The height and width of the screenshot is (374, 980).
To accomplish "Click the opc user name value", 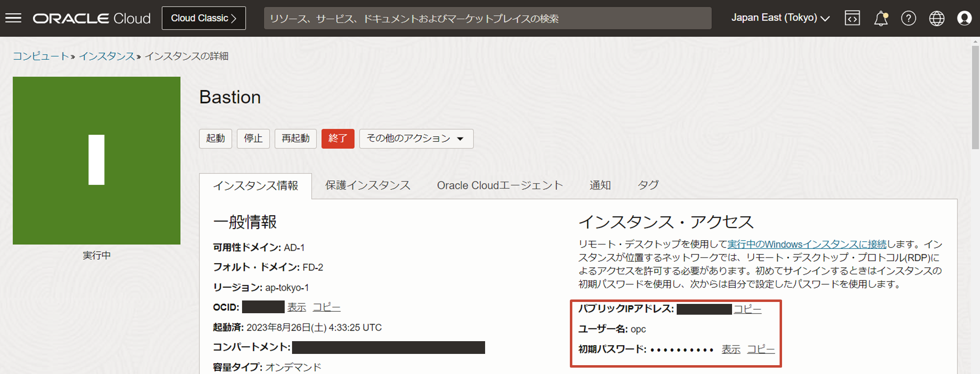I will (x=638, y=329).
